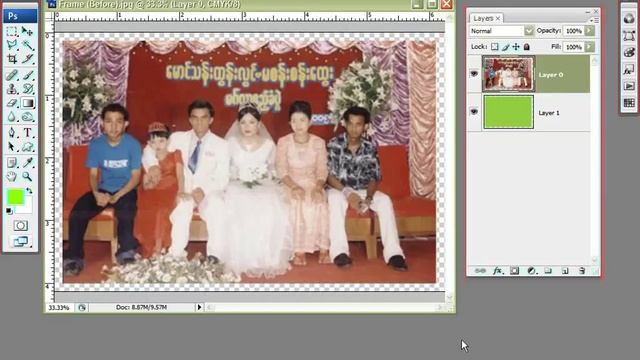
Task: Open the Fill slider arrow
Action: pyautogui.click(x=589, y=47)
